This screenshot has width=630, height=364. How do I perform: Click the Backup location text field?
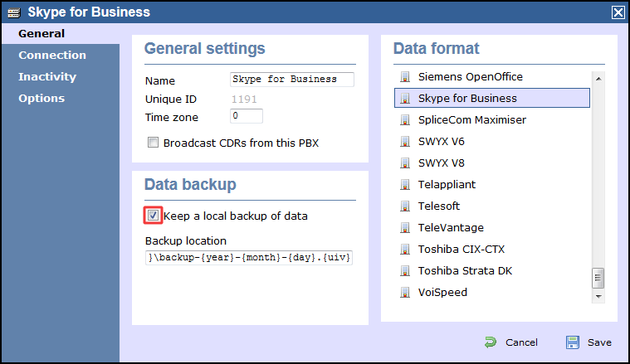coord(249,257)
